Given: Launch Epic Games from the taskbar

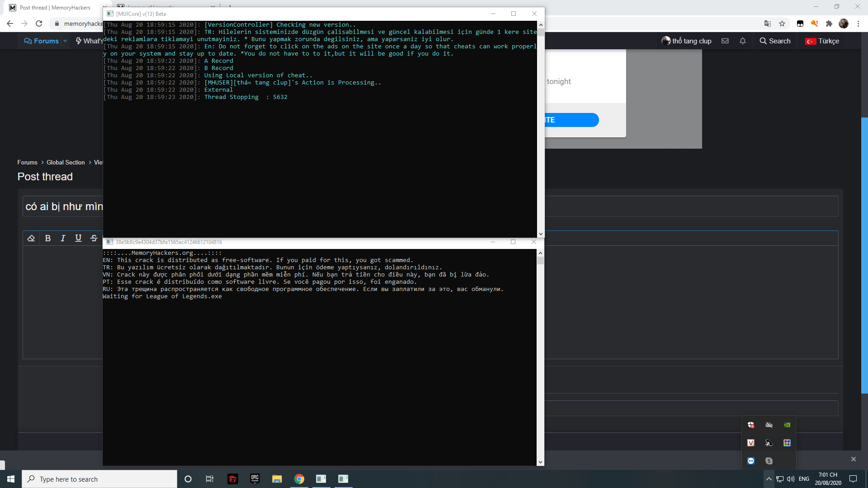Looking at the screenshot, I should [x=255, y=479].
